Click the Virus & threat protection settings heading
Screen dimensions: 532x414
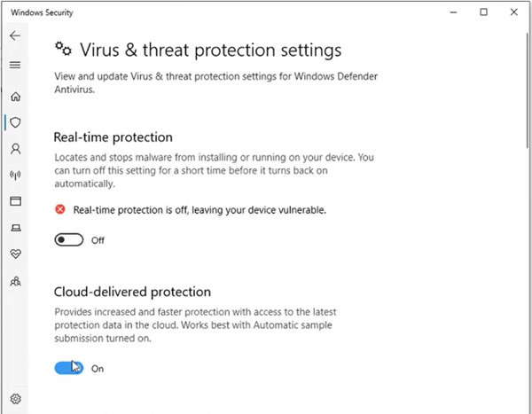point(210,51)
